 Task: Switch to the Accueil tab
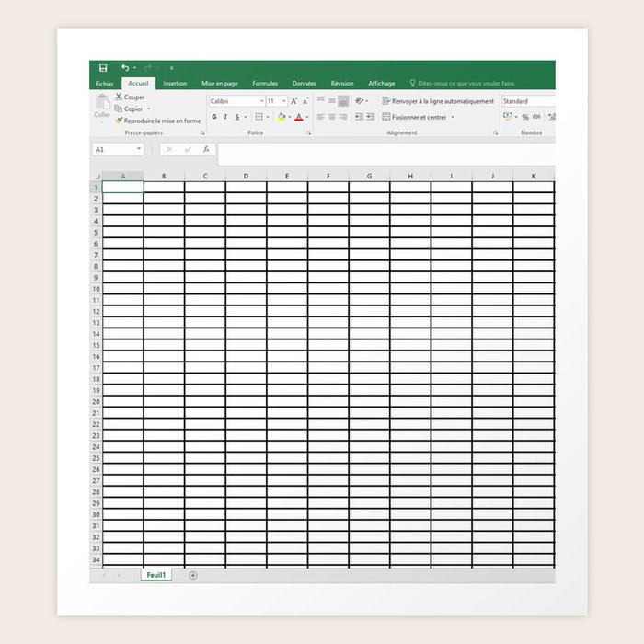click(138, 84)
